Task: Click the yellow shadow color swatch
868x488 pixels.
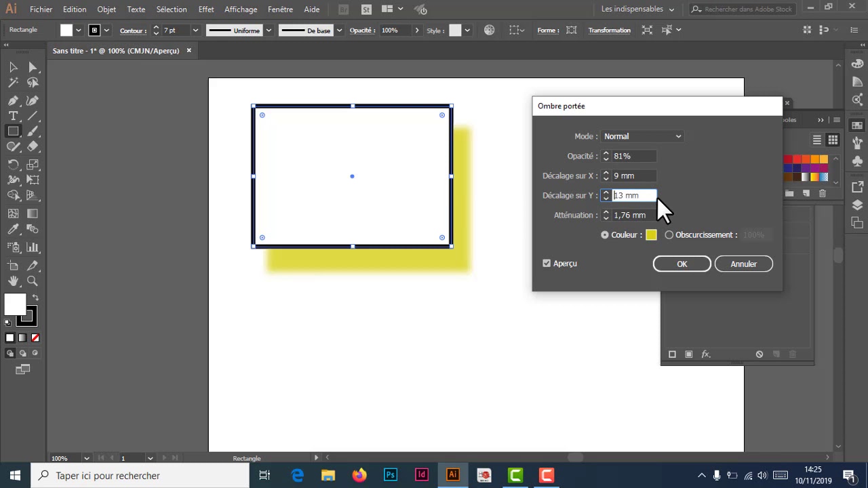Action: pyautogui.click(x=652, y=235)
